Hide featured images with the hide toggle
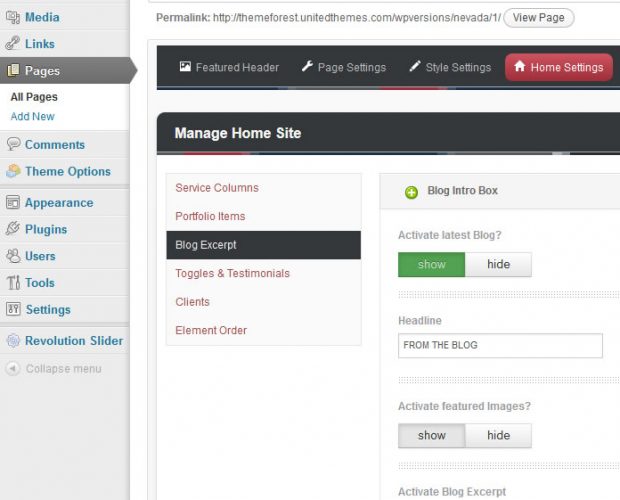The height and width of the screenshot is (500, 620). (x=498, y=435)
